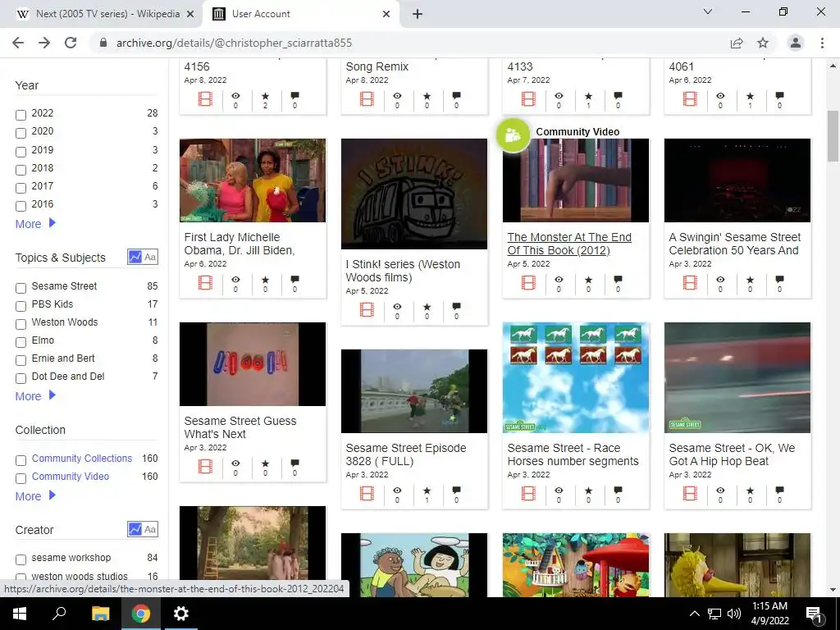The height and width of the screenshot is (630, 840).
Task: Click the reviews bubble on OK, We Got A Hip Hop Beat card
Action: [779, 491]
